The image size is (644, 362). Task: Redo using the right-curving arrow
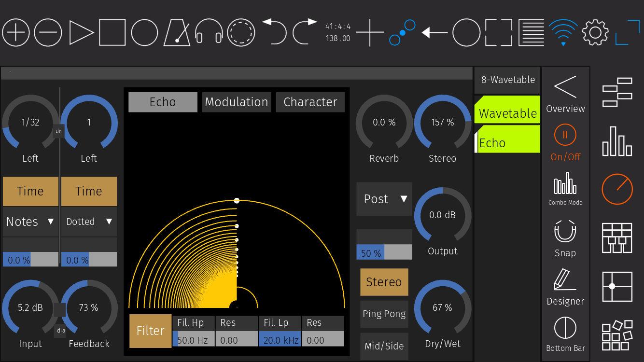[305, 31]
